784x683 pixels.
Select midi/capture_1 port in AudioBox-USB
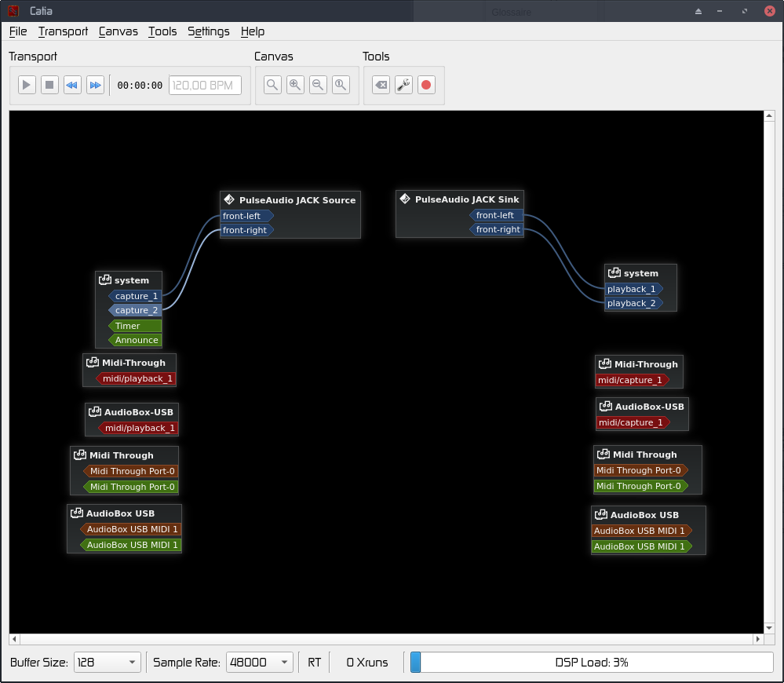point(633,422)
